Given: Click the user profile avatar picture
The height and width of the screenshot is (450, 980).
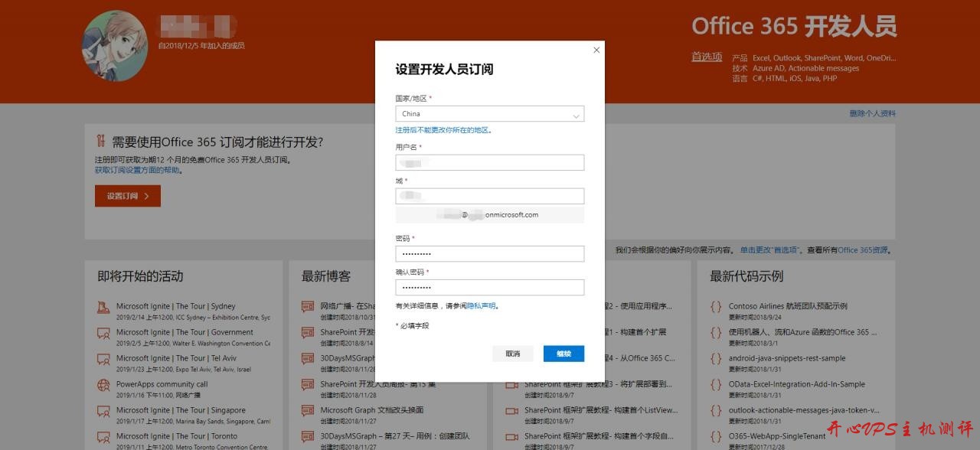Looking at the screenshot, I should 113,44.
